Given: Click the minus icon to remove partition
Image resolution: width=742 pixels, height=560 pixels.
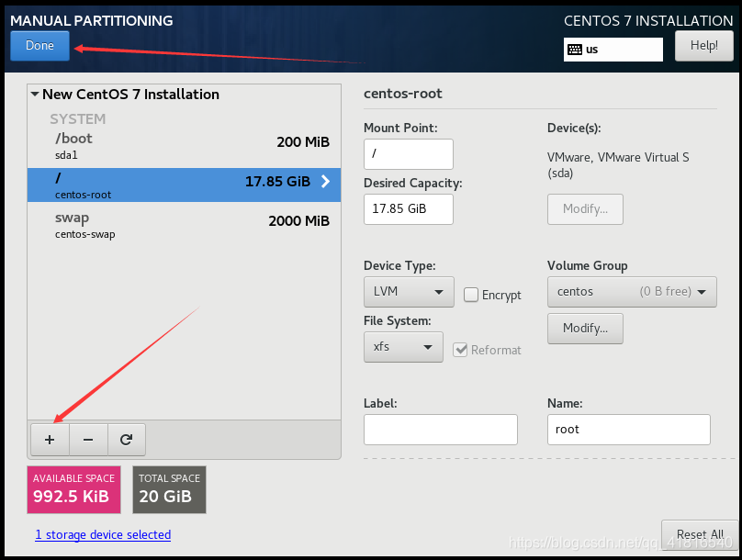Looking at the screenshot, I should [x=88, y=440].
